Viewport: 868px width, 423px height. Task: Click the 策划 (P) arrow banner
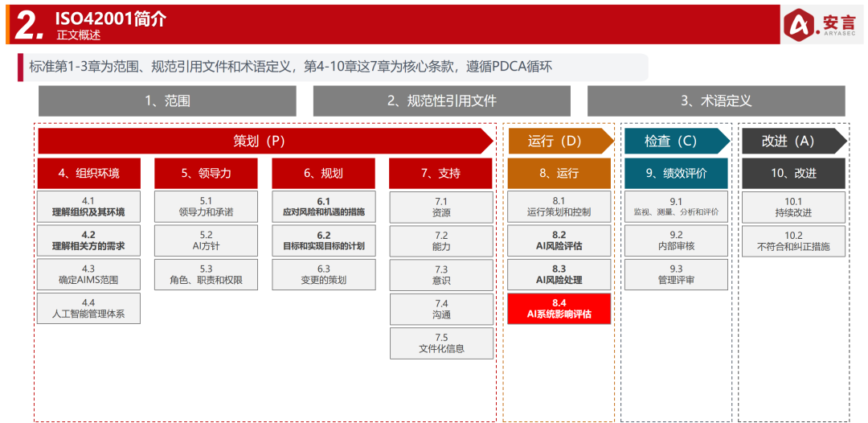(x=266, y=142)
